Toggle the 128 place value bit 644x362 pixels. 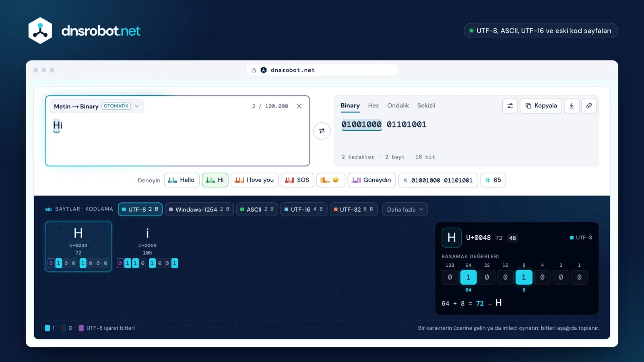click(x=450, y=277)
